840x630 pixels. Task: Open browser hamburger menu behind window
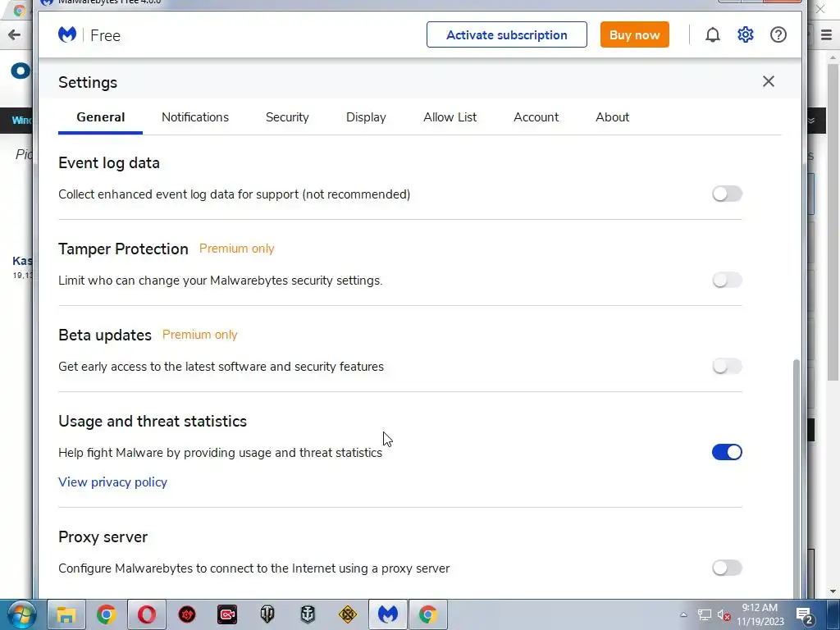[x=826, y=35]
